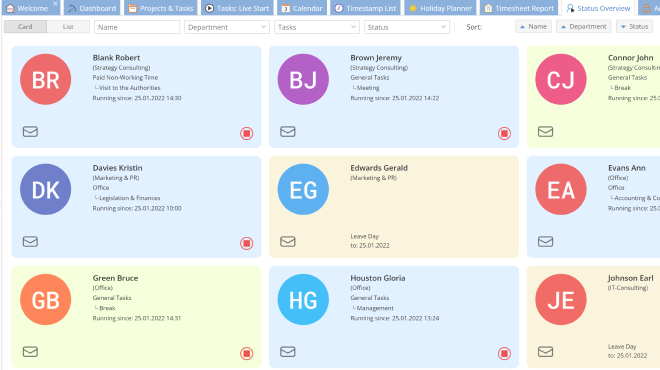Click the BR avatar of Blank Robert
This screenshot has width=660, height=370.
45,79
